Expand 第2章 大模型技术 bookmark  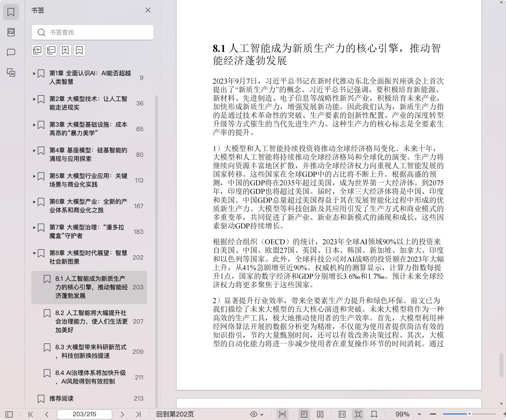pos(34,99)
